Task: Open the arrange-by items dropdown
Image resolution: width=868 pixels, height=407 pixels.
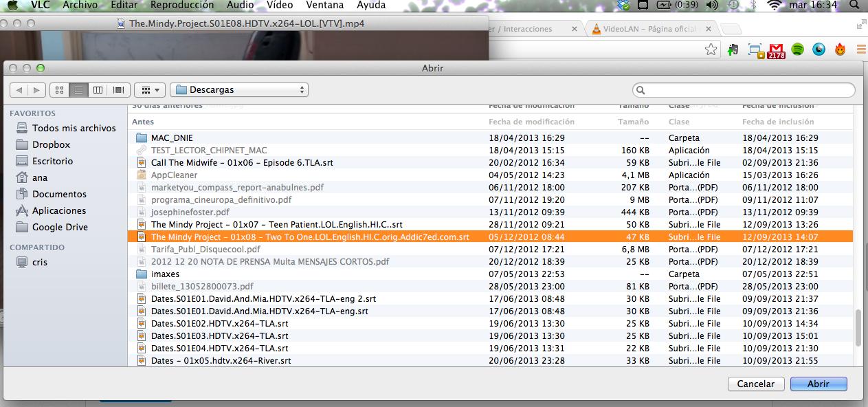Action: (150, 90)
